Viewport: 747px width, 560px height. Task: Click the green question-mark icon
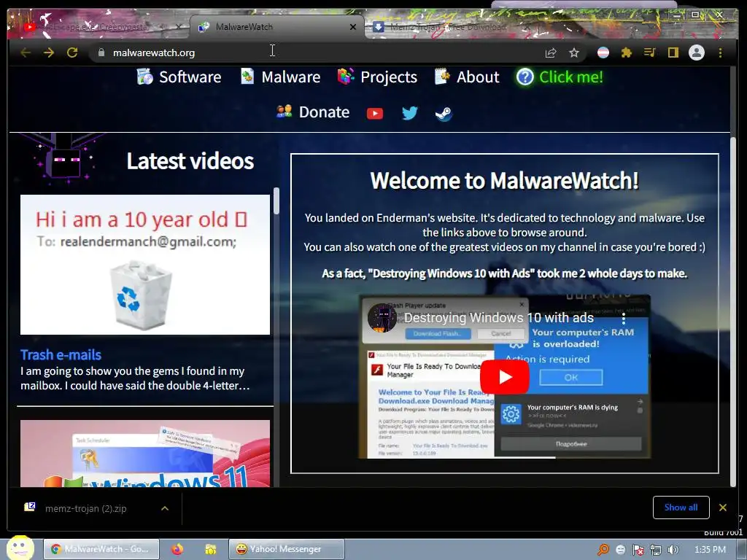pos(525,77)
